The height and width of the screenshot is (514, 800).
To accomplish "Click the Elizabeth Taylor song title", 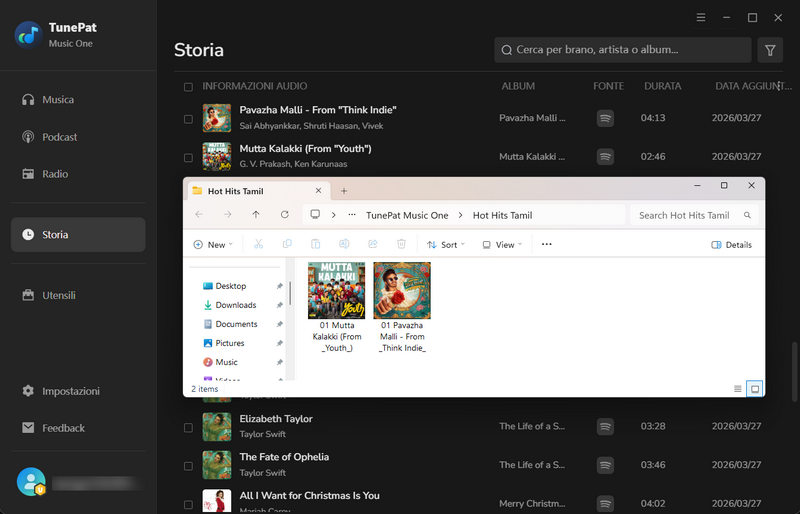I will click(x=276, y=419).
